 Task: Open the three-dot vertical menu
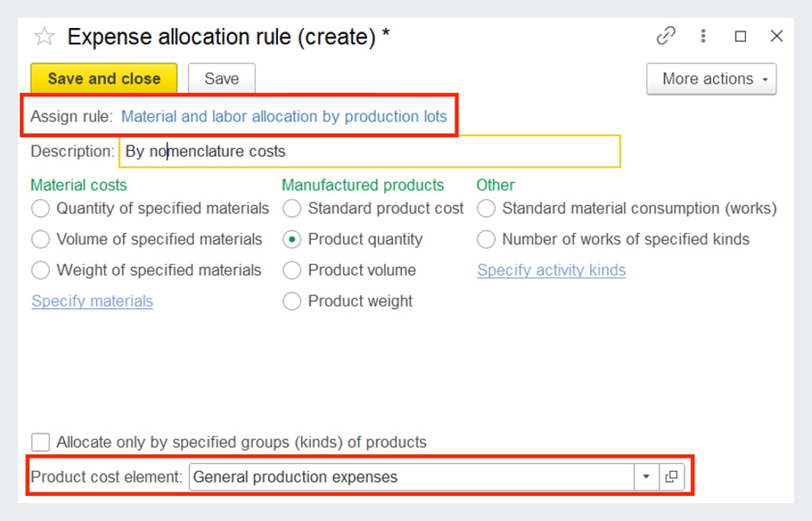tap(703, 36)
